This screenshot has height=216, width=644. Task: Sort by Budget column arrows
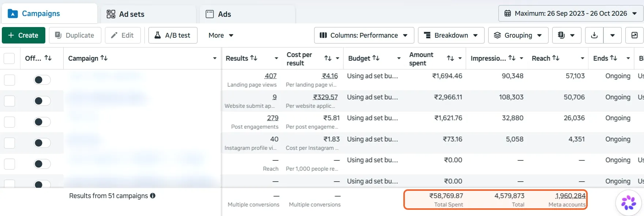tap(376, 58)
